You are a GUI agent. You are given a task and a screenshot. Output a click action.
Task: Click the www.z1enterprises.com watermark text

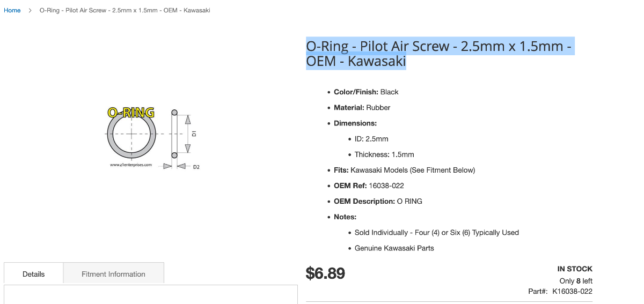(x=131, y=165)
